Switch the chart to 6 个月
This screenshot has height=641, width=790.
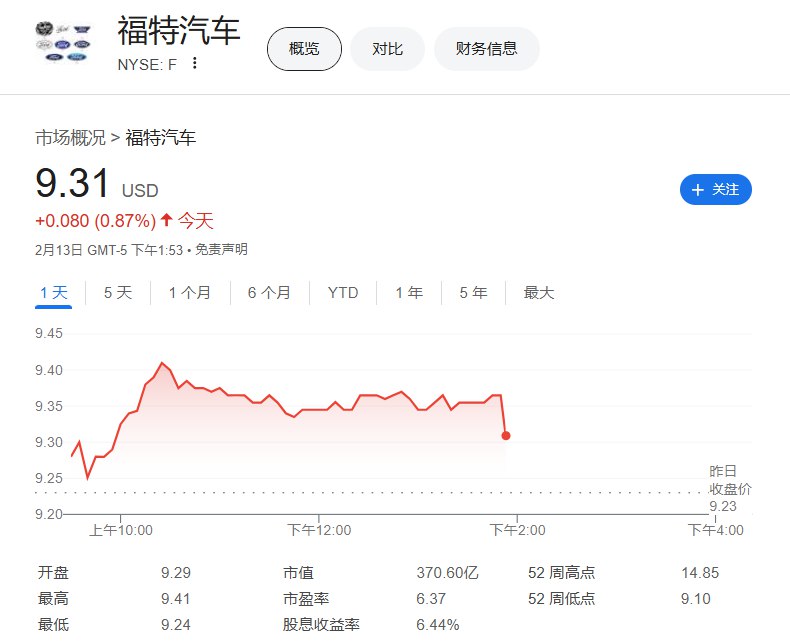(269, 293)
